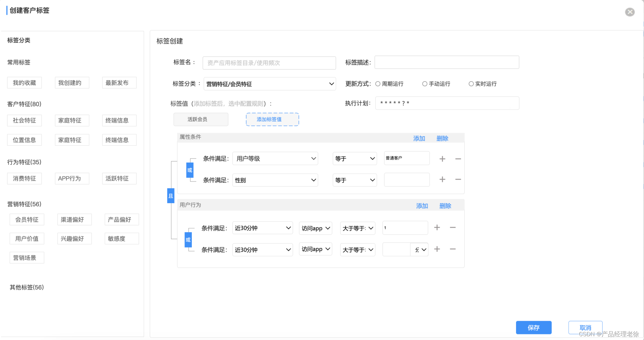Screen dimensions: 644x340
Task: Expand the 用户等级 condition dropdown
Action: point(275,159)
